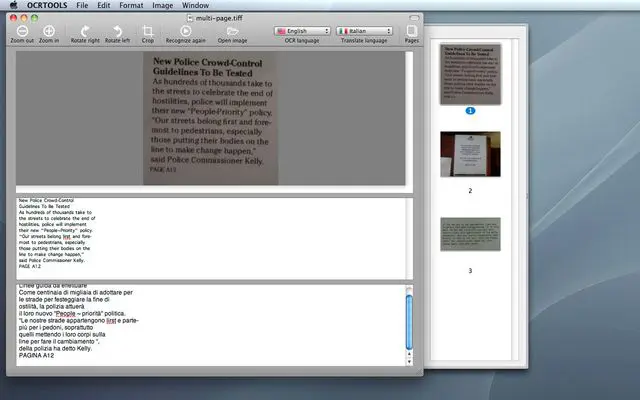640x400 pixels.
Task: Open the Translate language dropdown (Italian)
Action: tap(364, 31)
